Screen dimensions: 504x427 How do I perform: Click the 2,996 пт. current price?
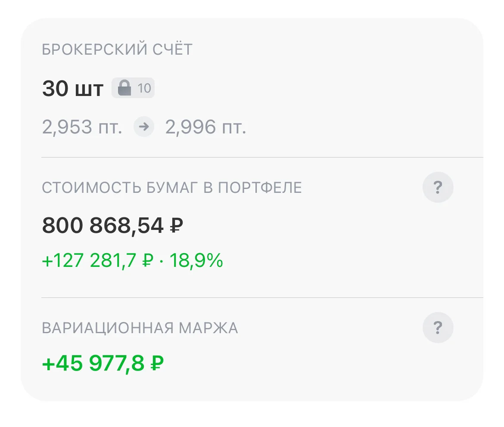(205, 127)
